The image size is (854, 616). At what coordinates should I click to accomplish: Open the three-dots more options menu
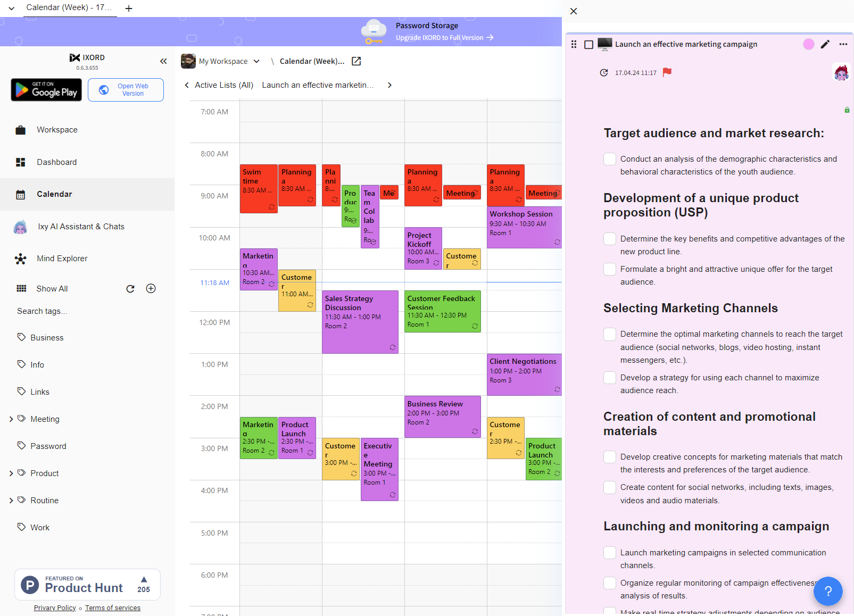click(843, 44)
